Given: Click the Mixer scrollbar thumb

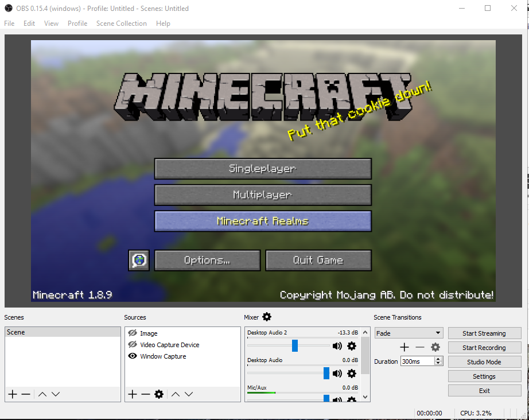Looking at the screenshot, I should tap(365, 355).
